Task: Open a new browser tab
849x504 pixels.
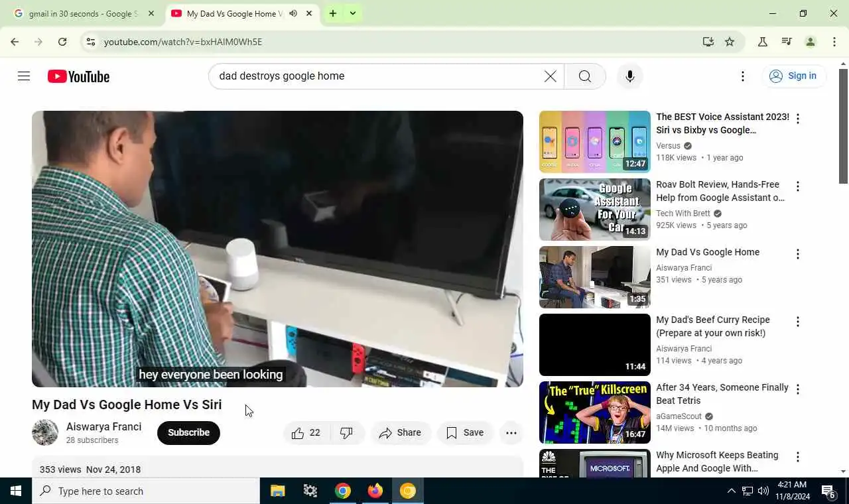Action: pos(333,13)
